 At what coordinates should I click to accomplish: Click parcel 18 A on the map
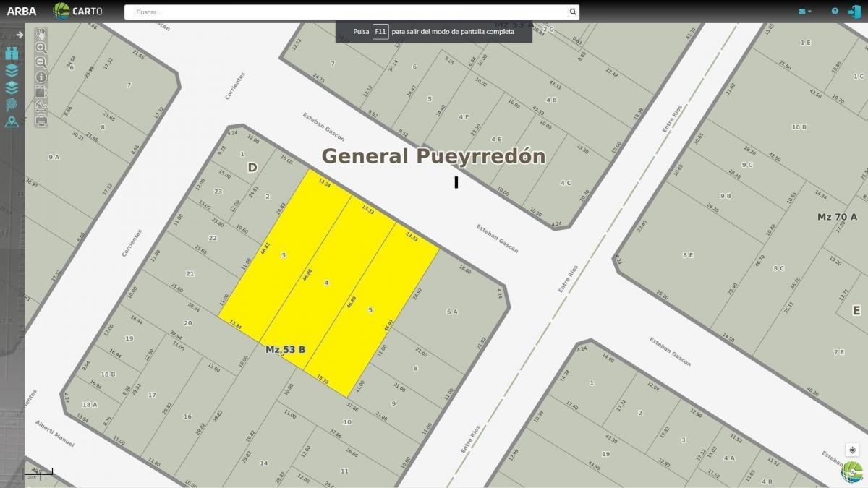click(90, 405)
